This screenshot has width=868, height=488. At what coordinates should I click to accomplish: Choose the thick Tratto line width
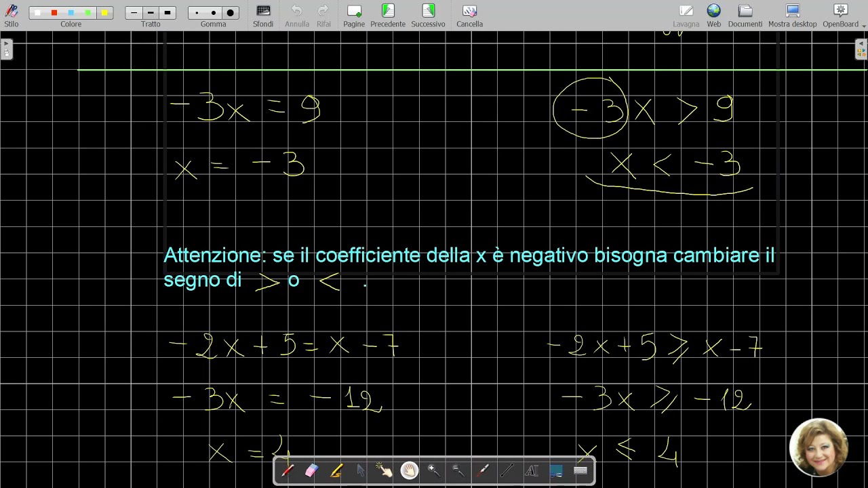167,13
